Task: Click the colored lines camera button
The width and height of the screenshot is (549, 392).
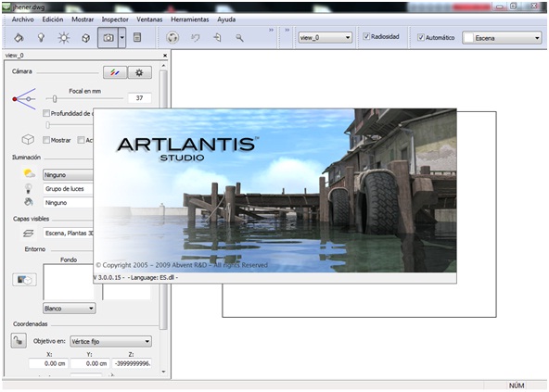Action: [x=115, y=72]
